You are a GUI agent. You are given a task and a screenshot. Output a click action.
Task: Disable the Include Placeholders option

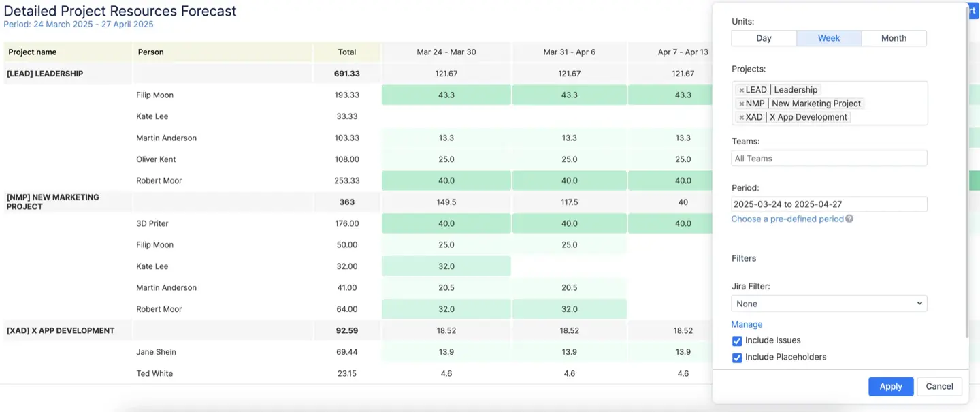point(737,357)
